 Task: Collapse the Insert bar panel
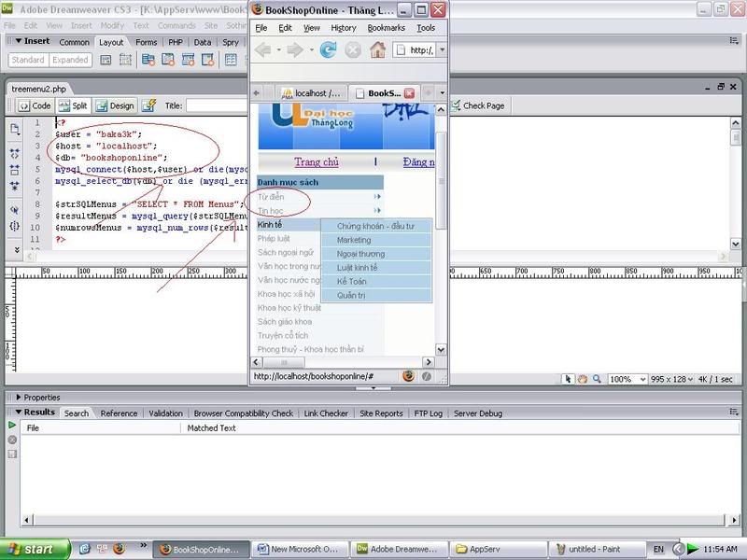[19, 41]
